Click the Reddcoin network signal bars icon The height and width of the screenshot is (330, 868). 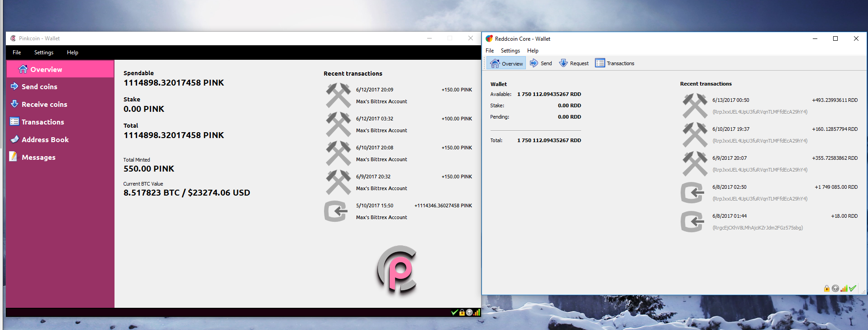(844, 288)
